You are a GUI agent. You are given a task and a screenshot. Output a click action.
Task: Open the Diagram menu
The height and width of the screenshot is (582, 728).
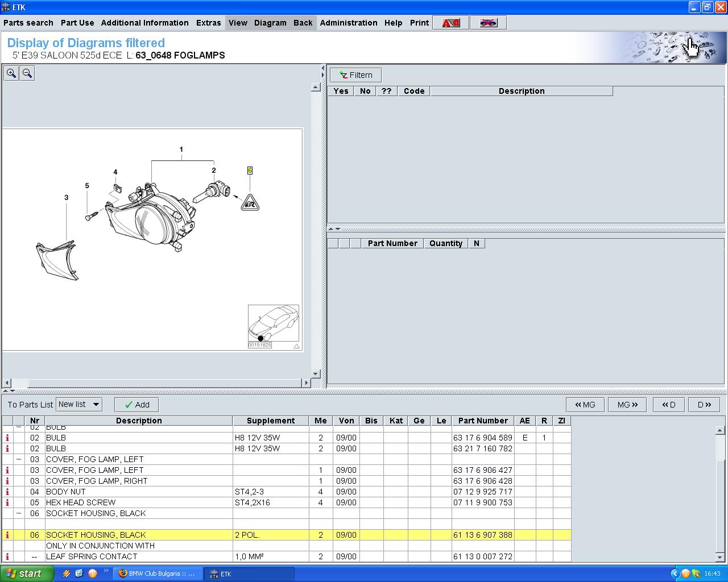pos(270,23)
